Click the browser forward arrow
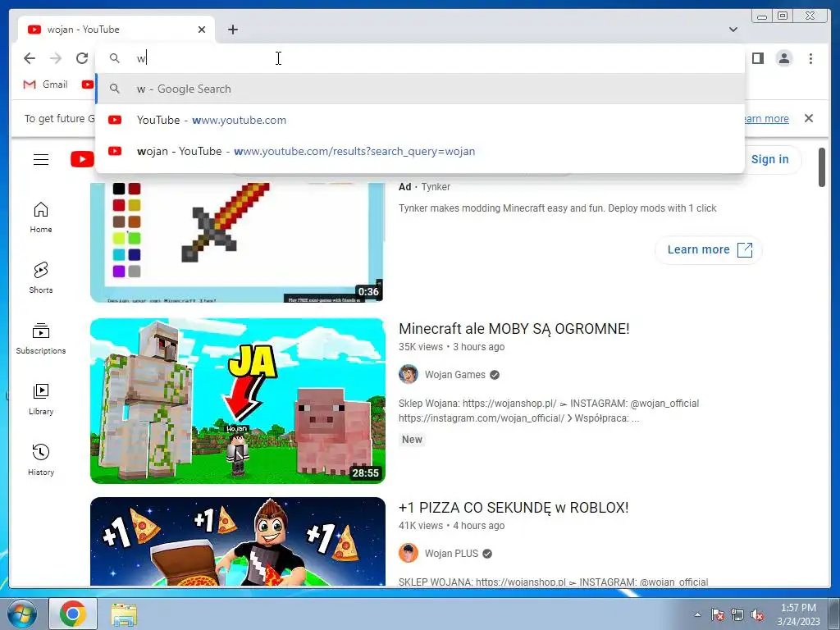Image resolution: width=840 pixels, height=630 pixels. pos(56,58)
